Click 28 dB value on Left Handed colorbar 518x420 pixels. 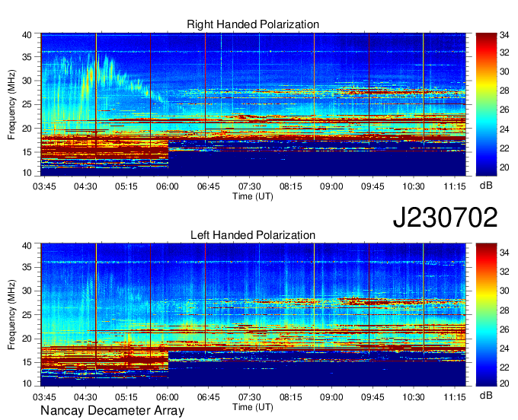pos(504,310)
